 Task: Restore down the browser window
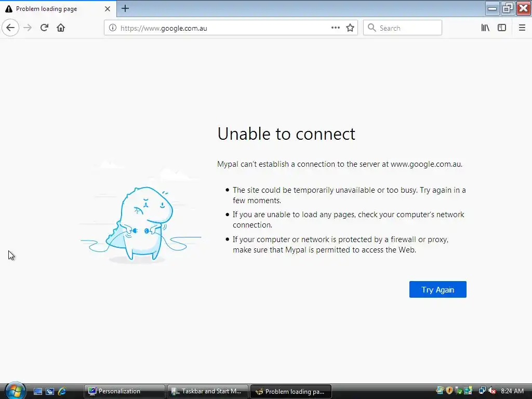pyautogui.click(x=508, y=8)
